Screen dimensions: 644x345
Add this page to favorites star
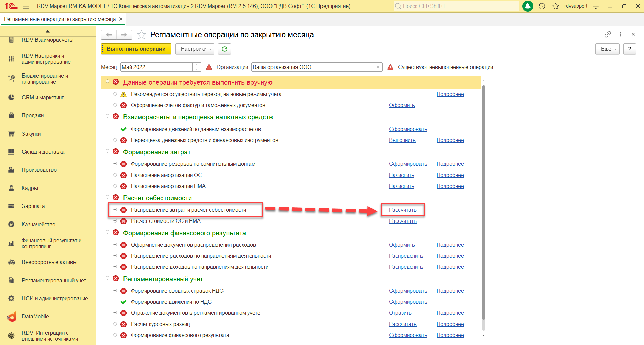(141, 35)
